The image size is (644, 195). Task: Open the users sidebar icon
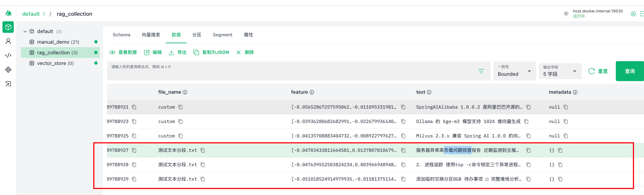tap(8, 41)
